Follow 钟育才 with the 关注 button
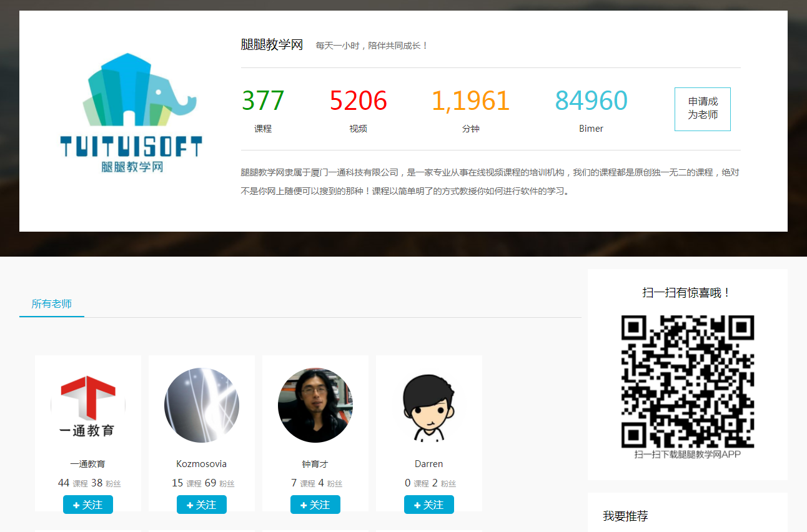 click(x=315, y=505)
